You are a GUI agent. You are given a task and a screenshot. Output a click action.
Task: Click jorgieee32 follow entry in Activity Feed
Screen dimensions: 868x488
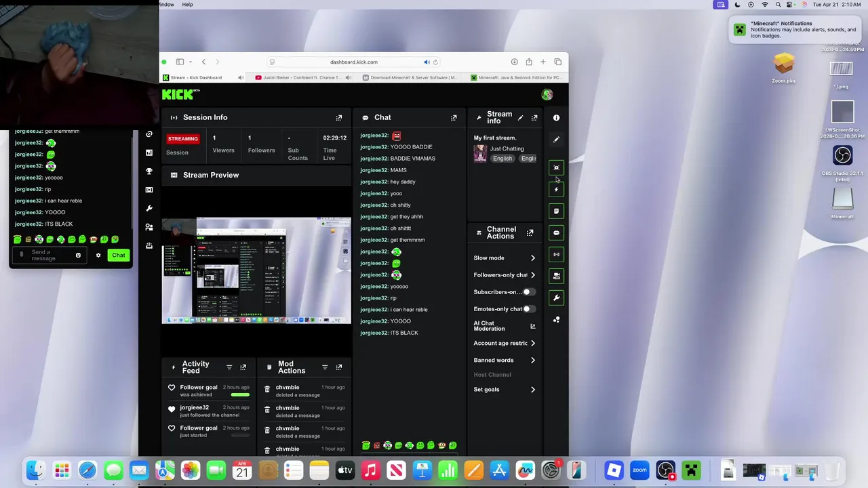click(x=209, y=411)
